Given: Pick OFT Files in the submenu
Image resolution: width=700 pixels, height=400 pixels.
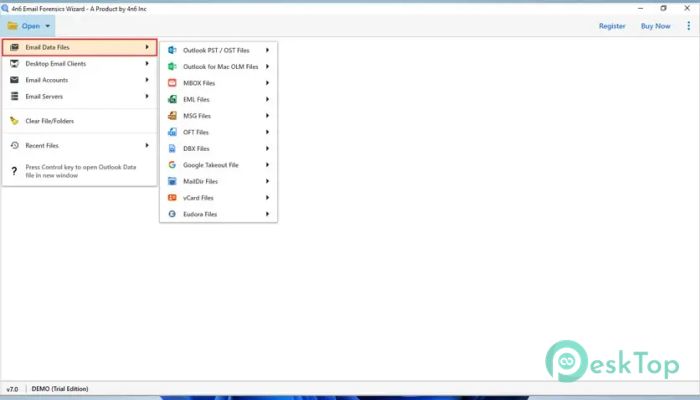Looking at the screenshot, I should 218,132.
